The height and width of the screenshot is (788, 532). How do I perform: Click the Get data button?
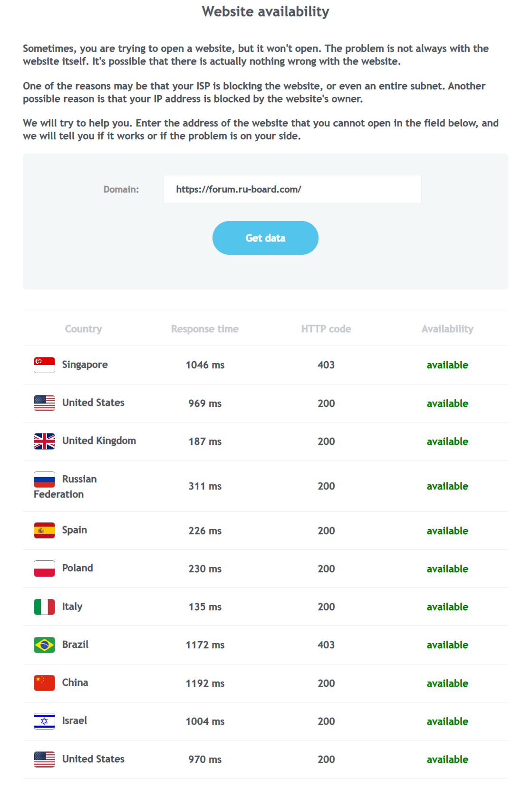(265, 238)
